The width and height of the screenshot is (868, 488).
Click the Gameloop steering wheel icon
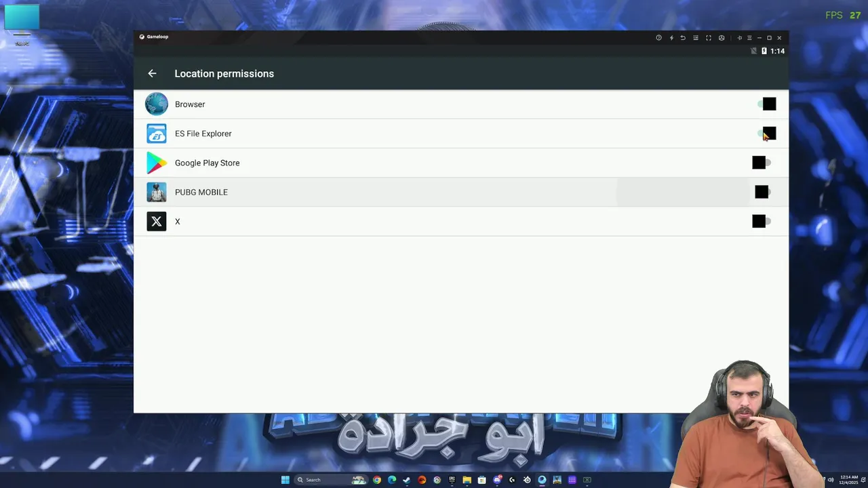[x=722, y=38]
